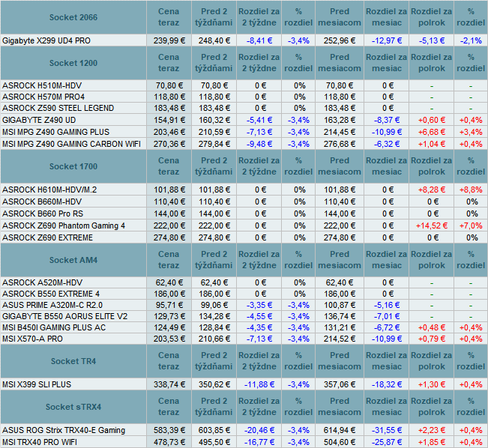
Task: Select ASROCK B660 Pro RS motherboard name
Action: pos(43,214)
